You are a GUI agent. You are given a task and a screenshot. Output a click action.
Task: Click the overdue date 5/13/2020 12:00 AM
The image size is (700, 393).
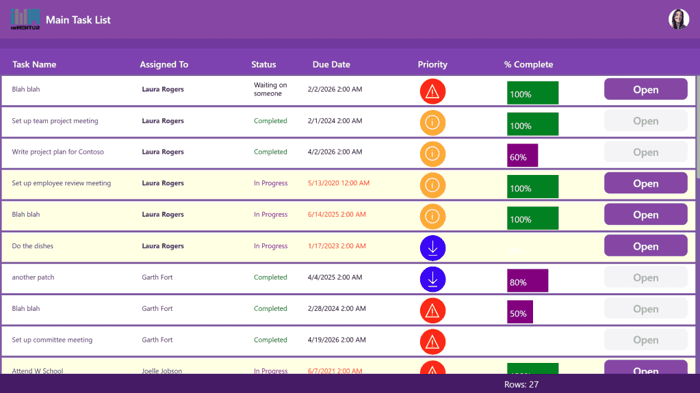point(338,183)
